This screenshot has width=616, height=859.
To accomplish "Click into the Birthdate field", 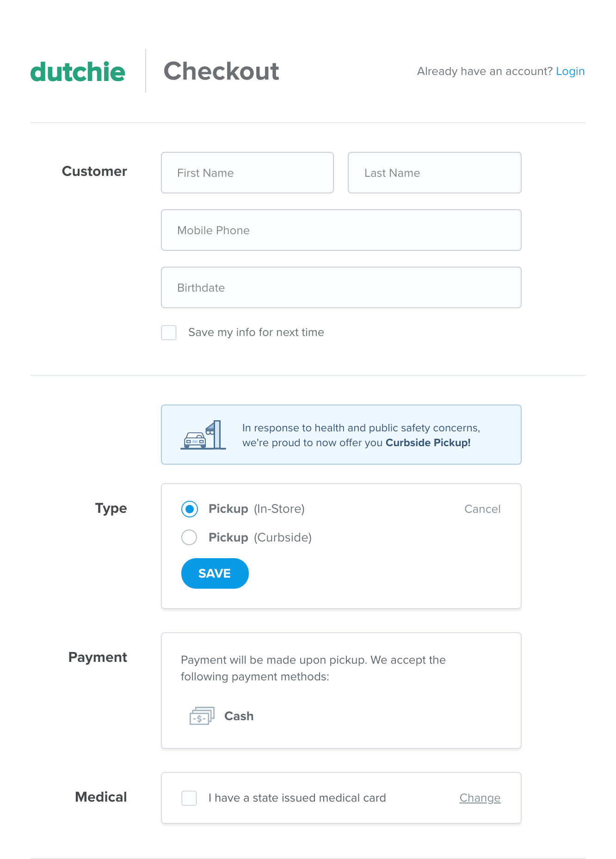I will (x=341, y=287).
